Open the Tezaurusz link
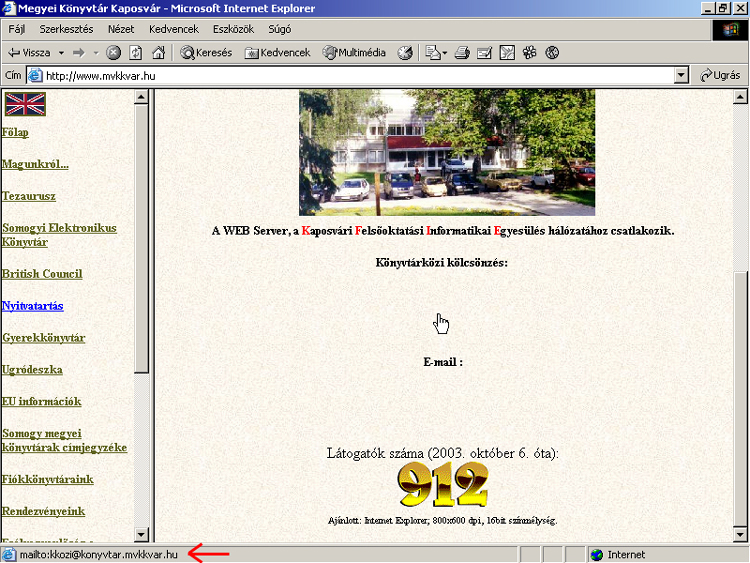This screenshot has width=750, height=563. pos(29,196)
